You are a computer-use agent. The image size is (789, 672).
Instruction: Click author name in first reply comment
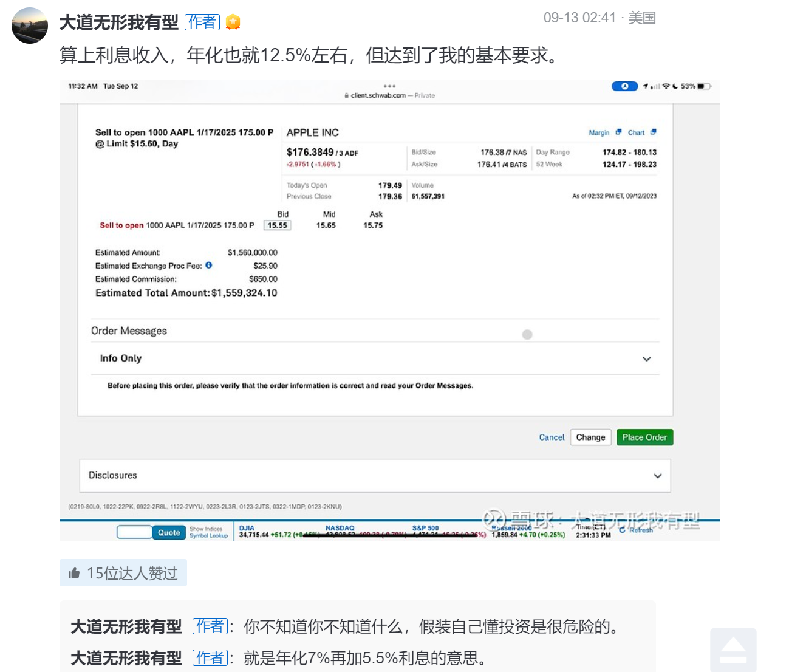[x=126, y=626]
